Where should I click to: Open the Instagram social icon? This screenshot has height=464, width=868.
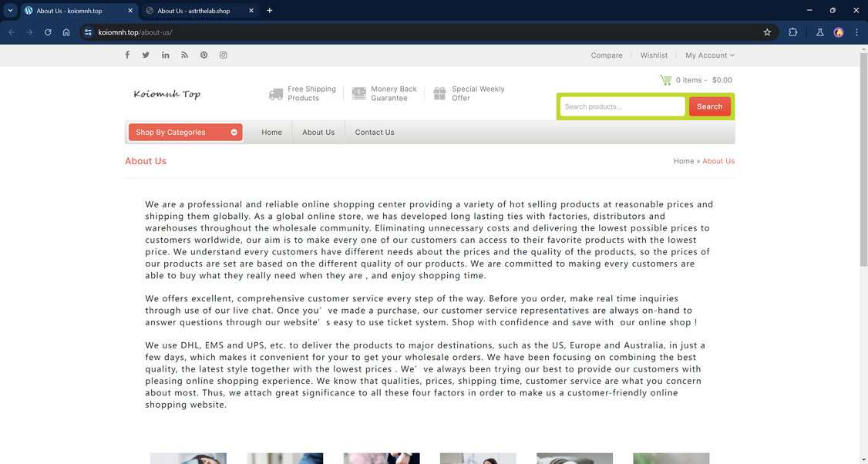[223, 55]
